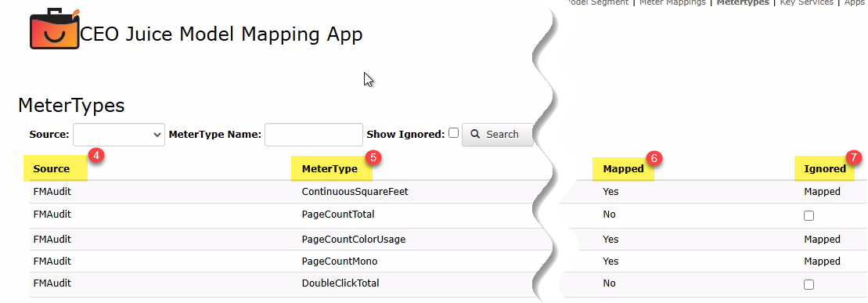This screenshot has height=303, width=868.
Task: Select the PageCountColorUsage meter type cell
Action: pyautogui.click(x=353, y=240)
